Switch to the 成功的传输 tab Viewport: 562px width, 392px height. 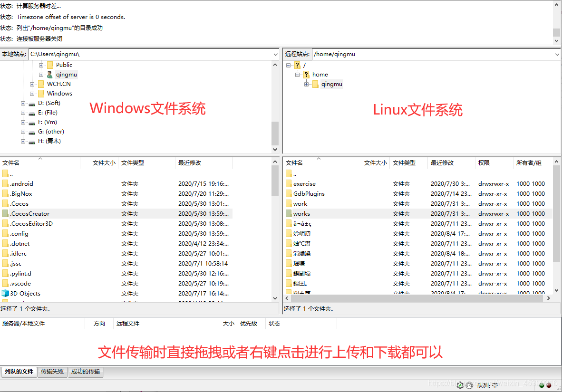(86, 372)
